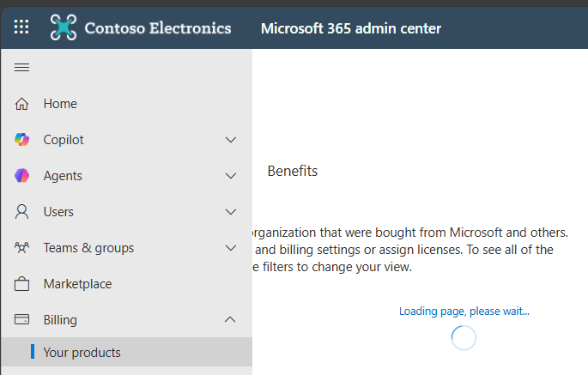This screenshot has width=588, height=375.
Task: Open the app launcher waffle icon
Action: [21, 27]
